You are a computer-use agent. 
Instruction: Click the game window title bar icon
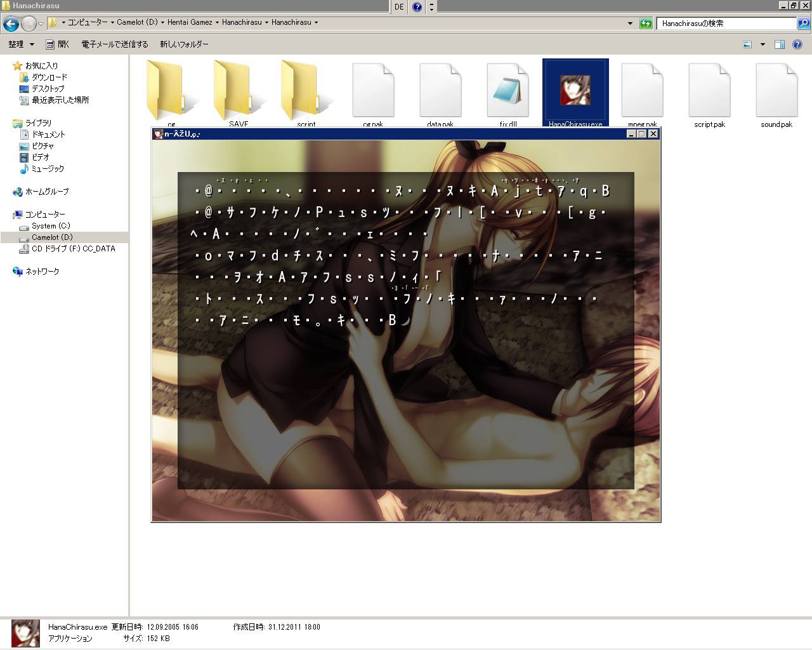(x=158, y=133)
